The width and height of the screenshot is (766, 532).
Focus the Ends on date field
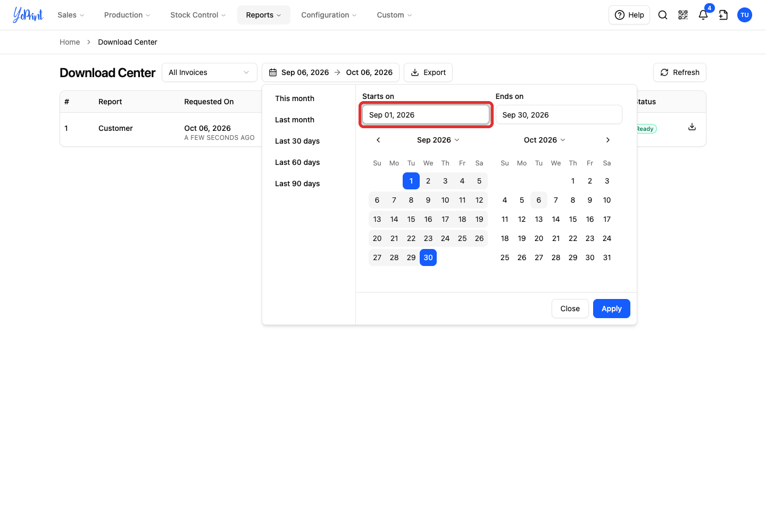coord(559,115)
